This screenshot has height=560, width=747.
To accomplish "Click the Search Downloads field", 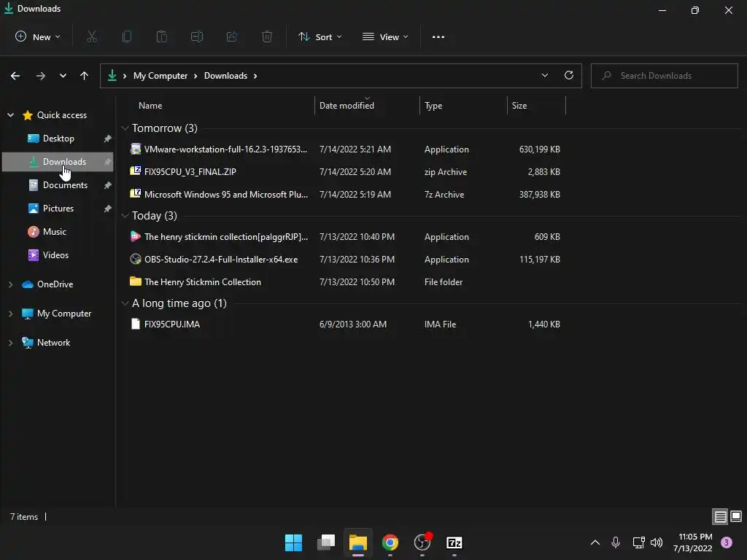I will [x=664, y=76].
